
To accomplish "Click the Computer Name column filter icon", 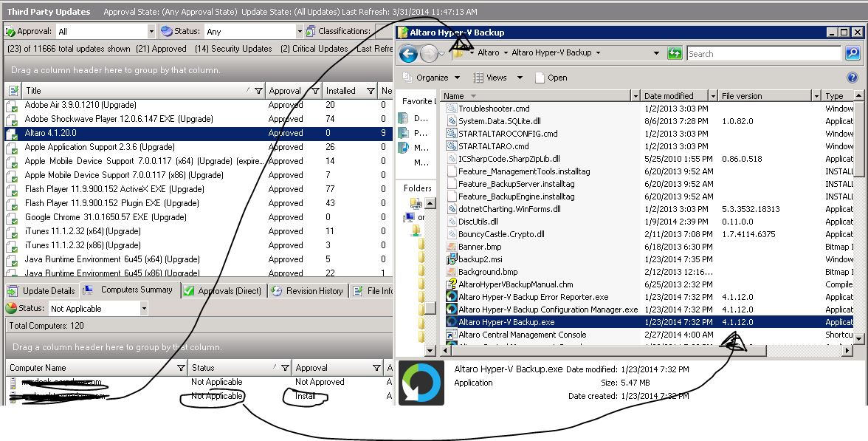I will 180,368.
